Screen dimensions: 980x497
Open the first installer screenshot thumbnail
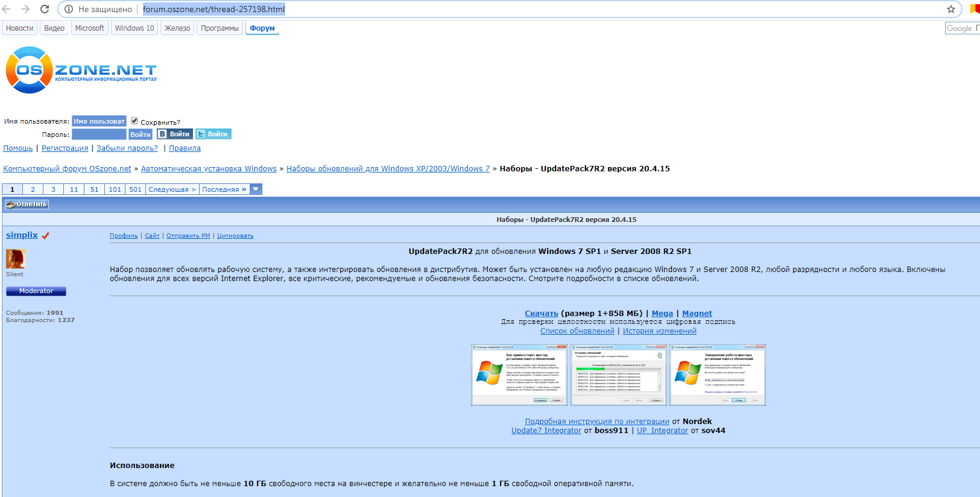click(519, 375)
